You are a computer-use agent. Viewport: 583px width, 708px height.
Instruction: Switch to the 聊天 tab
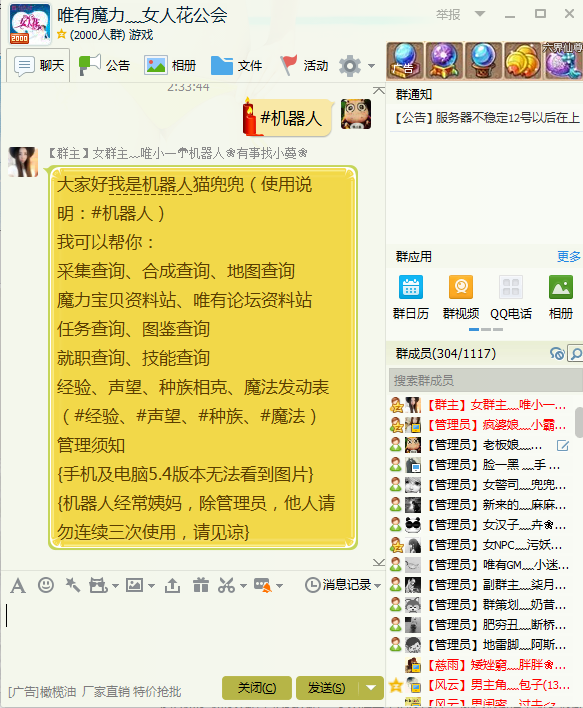point(38,65)
